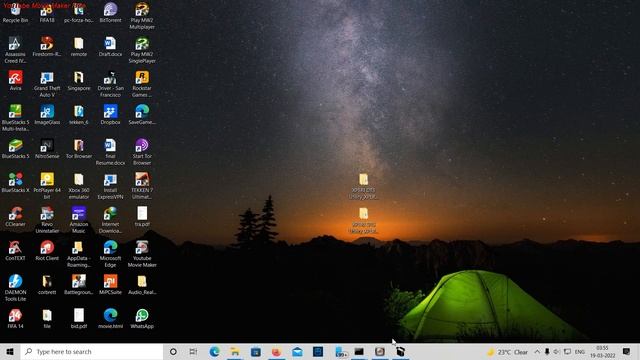Image resolution: width=640 pixels, height=360 pixels.
Task: Select the Dropbox desktop icon
Action: coord(110,114)
